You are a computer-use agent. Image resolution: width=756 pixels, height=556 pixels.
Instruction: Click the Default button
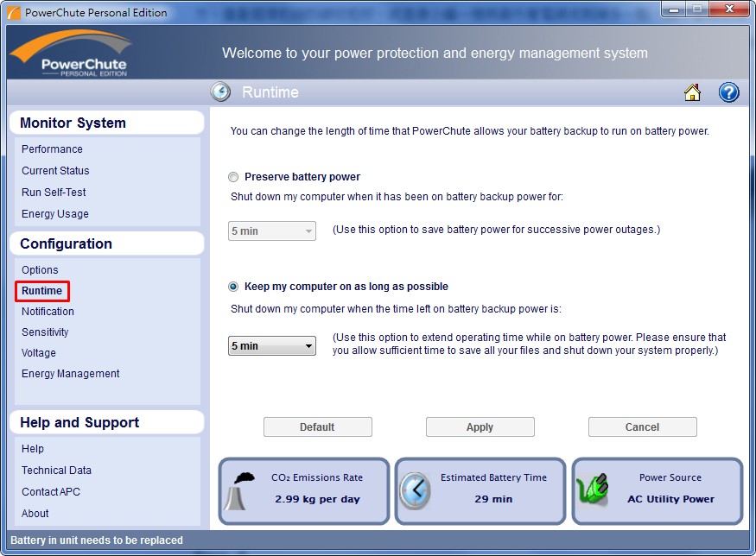(317, 427)
